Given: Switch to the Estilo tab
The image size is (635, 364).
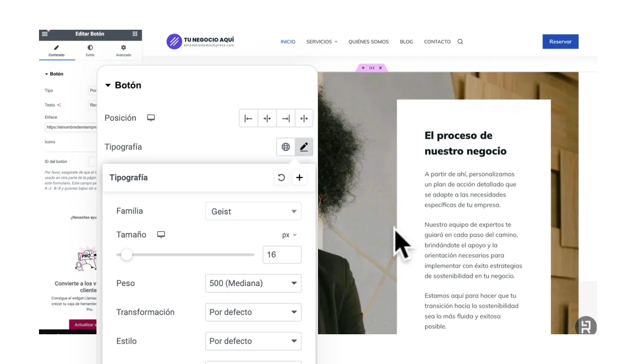Looking at the screenshot, I should pos(90,50).
